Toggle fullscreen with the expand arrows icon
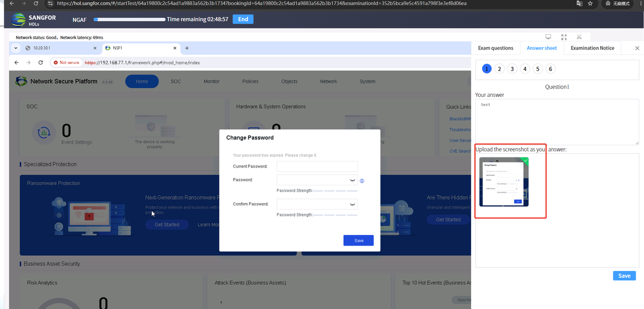Screen dimensions: 644x309 click(x=563, y=37)
